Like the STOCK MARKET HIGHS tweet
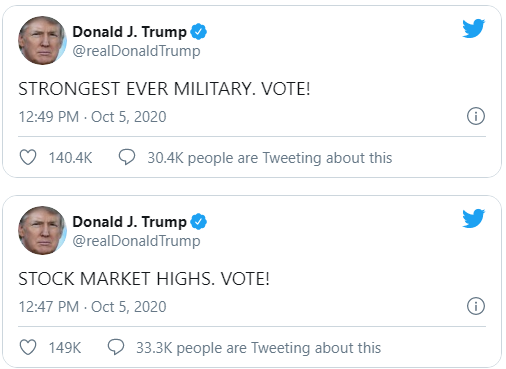The height and width of the screenshot is (369, 506). point(28,347)
